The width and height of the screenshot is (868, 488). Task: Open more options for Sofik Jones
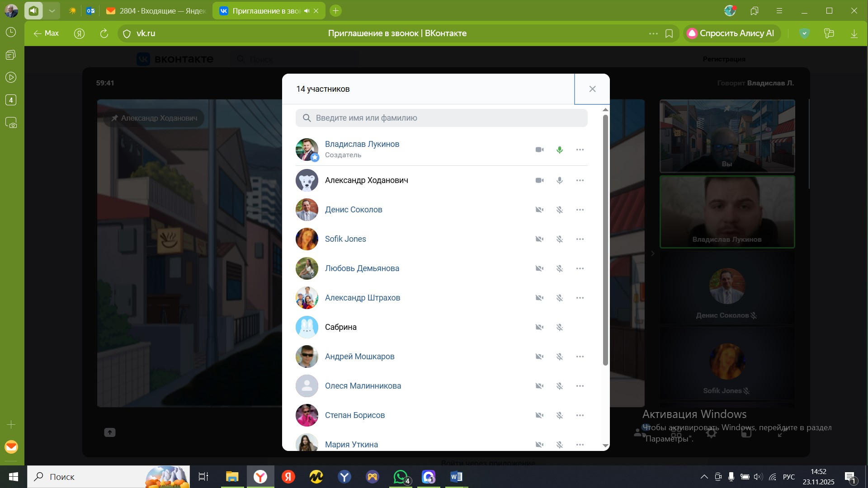pyautogui.click(x=580, y=239)
